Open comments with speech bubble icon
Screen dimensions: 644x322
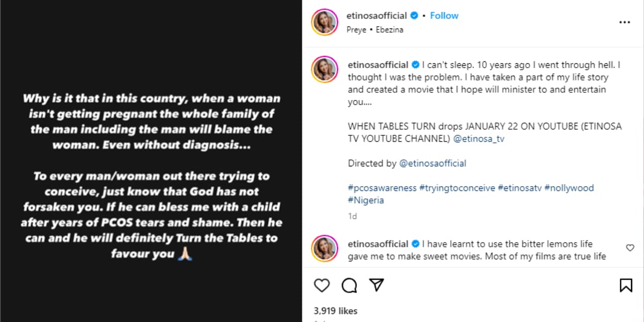coord(349,285)
